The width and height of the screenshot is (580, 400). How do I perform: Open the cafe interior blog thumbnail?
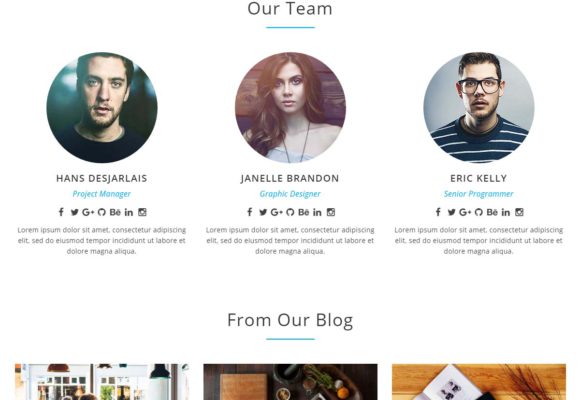(102, 382)
